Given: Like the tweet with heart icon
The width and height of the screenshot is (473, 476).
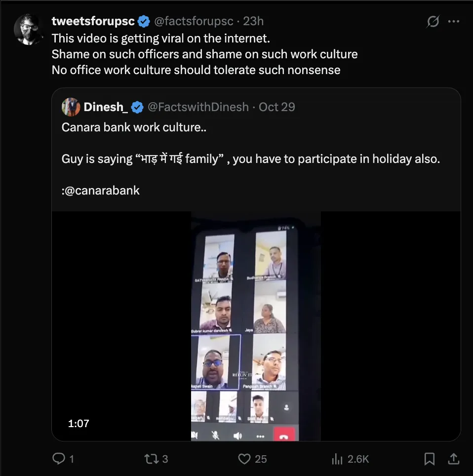Looking at the screenshot, I should pyautogui.click(x=244, y=459).
